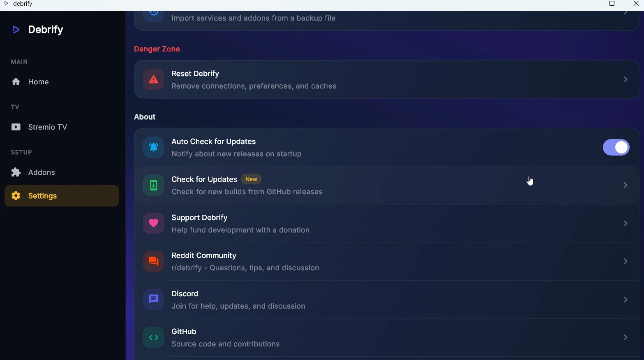
Task: Open Stremio TV from the sidebar
Action: [x=62, y=128]
